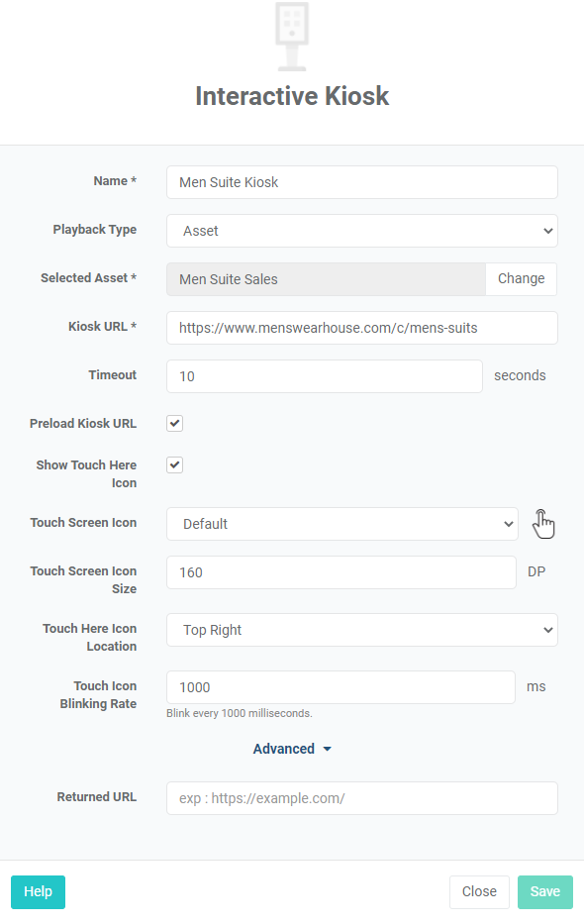Open the Touch Screen Icon dropdown
The image size is (584, 924).
coord(342,524)
